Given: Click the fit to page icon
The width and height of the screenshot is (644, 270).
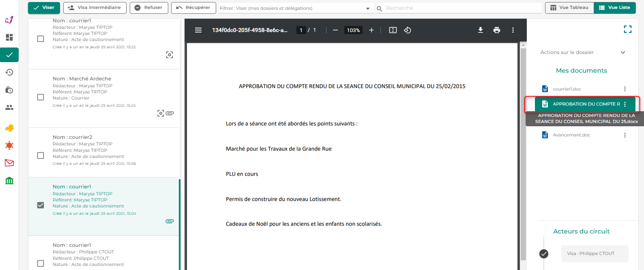Looking at the screenshot, I should coord(393,30).
